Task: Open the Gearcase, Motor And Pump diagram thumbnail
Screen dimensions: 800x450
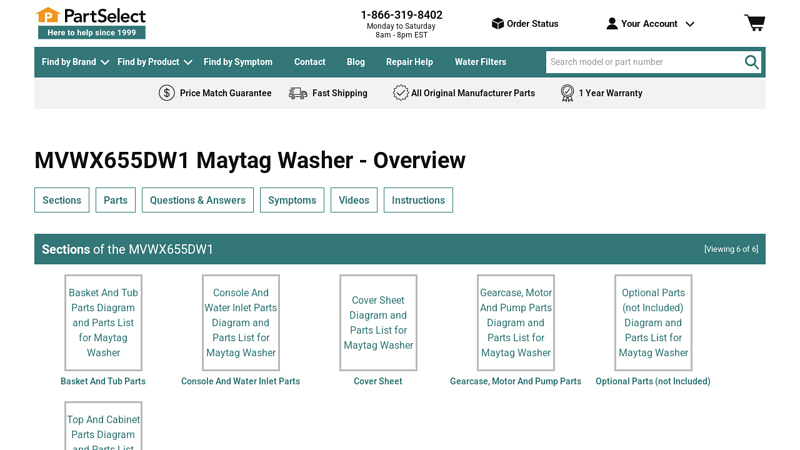Action: (x=516, y=322)
